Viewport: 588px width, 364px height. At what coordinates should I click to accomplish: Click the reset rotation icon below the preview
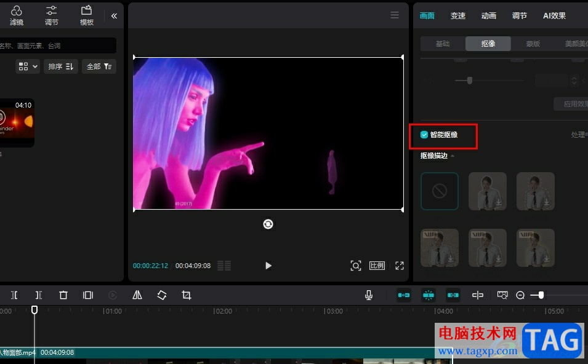tap(268, 224)
